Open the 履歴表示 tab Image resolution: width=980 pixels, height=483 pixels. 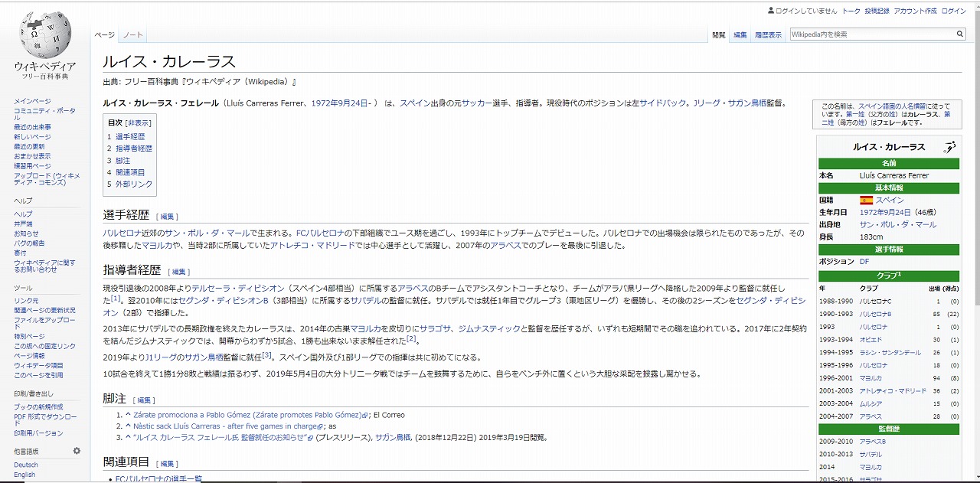768,35
